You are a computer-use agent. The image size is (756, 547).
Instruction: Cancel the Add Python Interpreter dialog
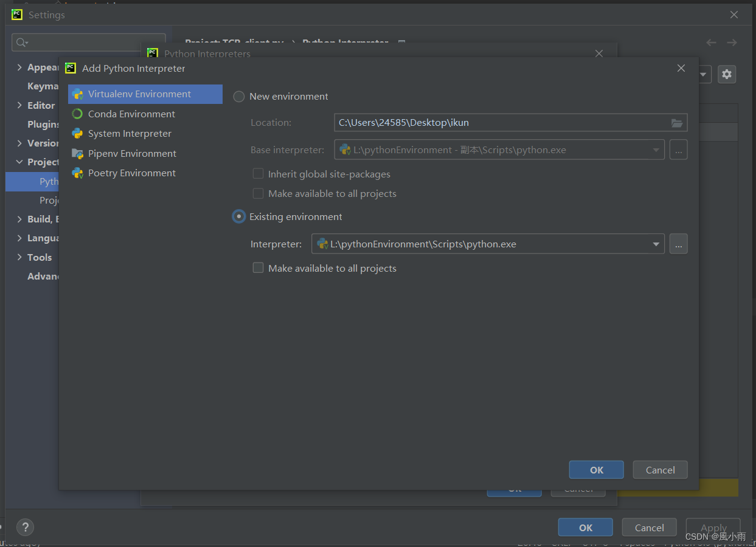[661, 470]
